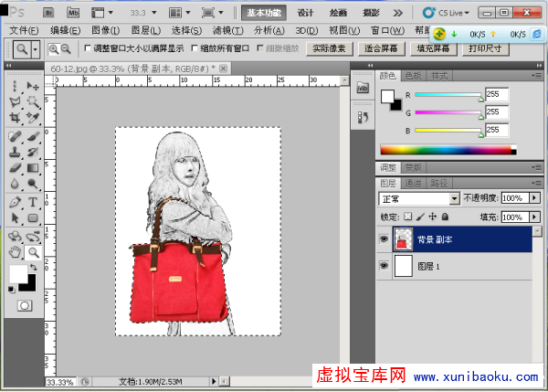Select the Move tool

(x=33, y=85)
